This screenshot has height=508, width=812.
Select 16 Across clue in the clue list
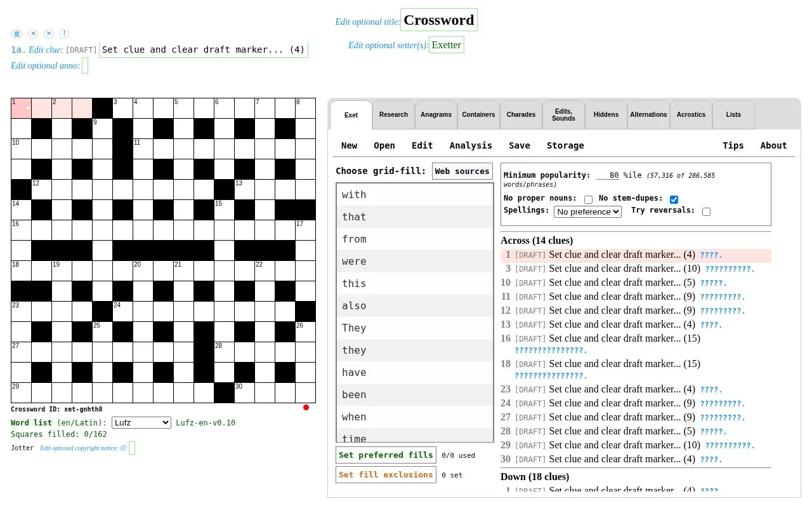pos(636,344)
